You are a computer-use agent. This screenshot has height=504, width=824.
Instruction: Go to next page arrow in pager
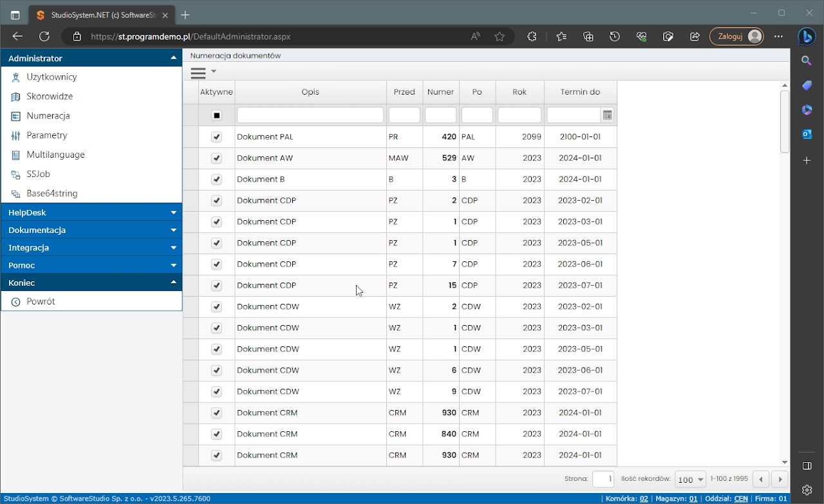tap(780, 480)
